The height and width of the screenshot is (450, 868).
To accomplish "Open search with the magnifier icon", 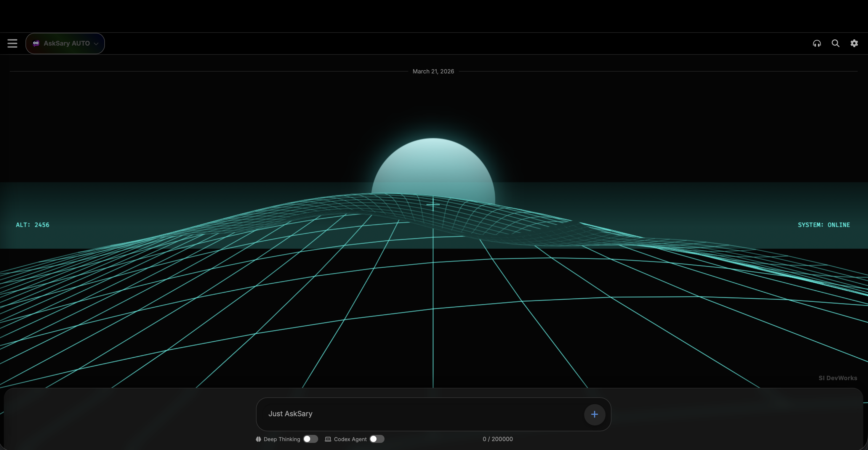I will (835, 44).
